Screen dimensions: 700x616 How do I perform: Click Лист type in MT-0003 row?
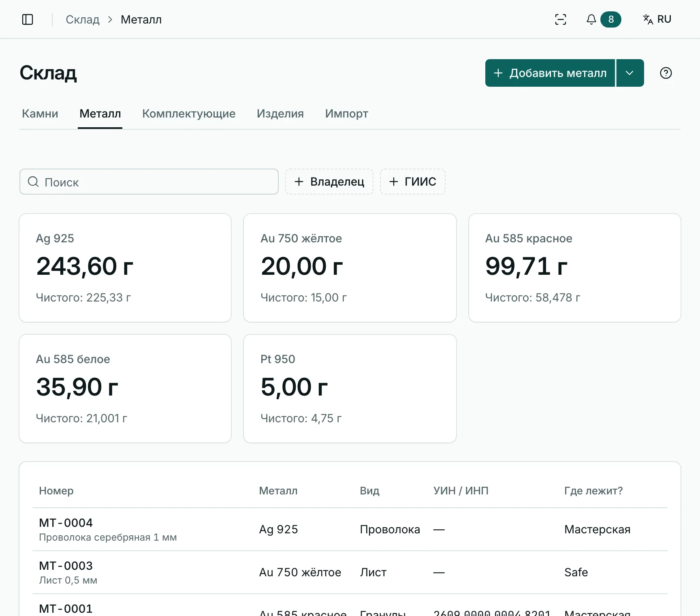373,572
